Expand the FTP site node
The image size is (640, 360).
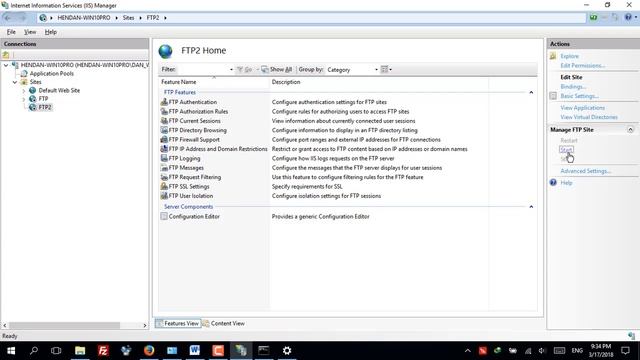click(24, 99)
